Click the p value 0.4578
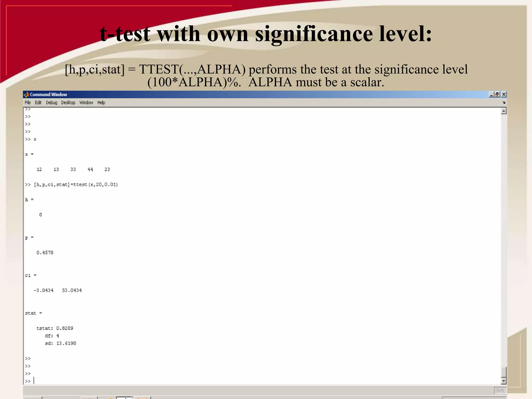532x399 pixels. point(45,253)
